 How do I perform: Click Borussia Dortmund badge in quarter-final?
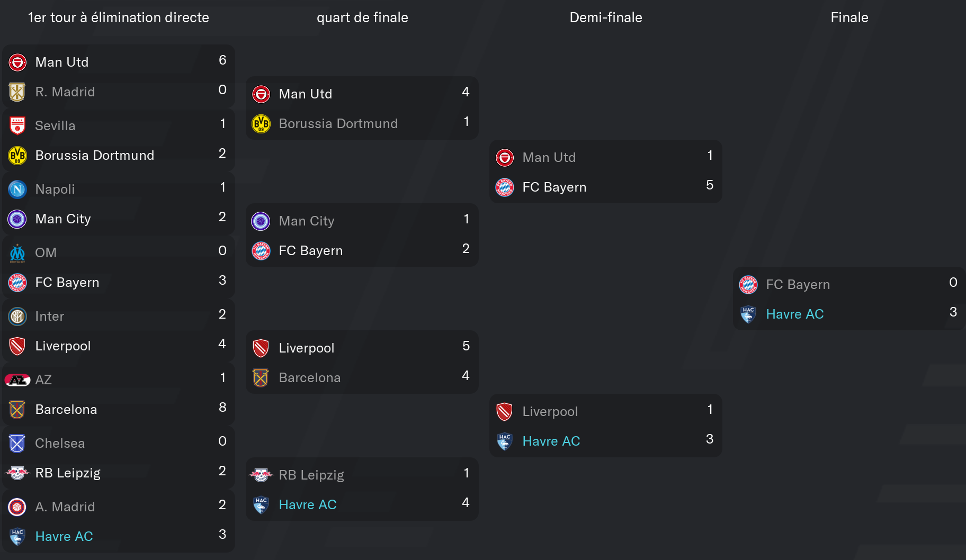click(261, 124)
